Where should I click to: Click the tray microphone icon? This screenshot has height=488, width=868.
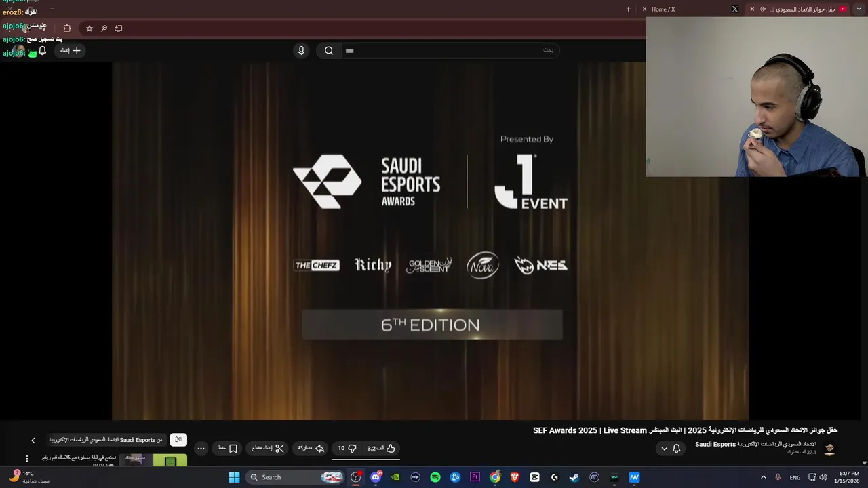778,477
